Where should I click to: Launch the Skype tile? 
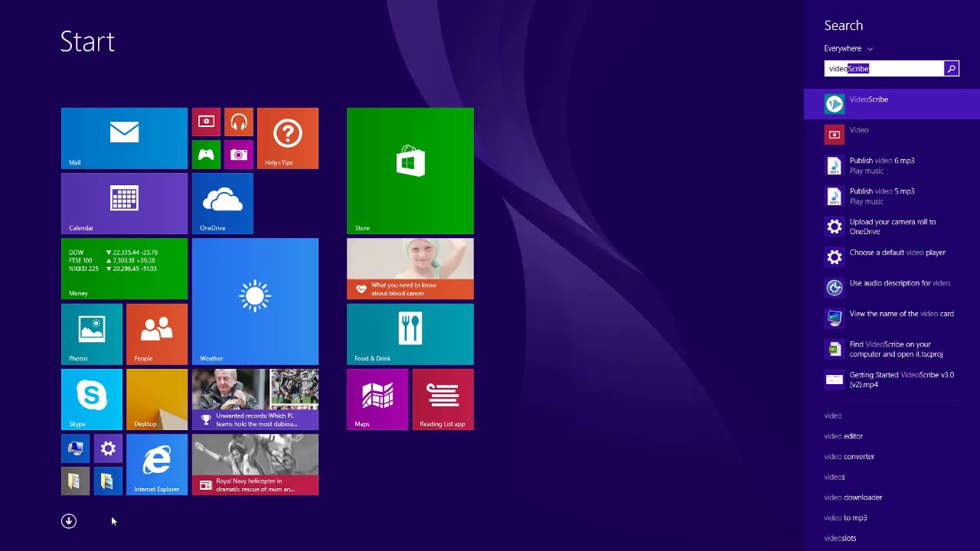pos(92,399)
